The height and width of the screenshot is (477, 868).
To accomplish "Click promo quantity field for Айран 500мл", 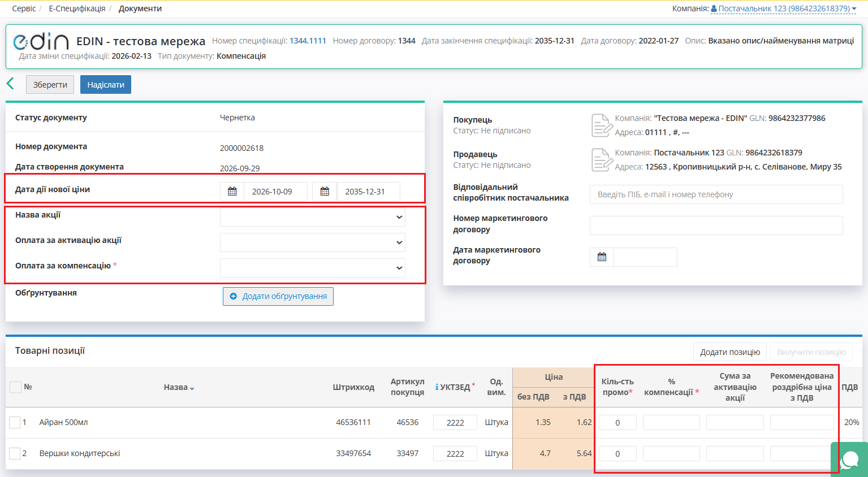I will [617, 423].
